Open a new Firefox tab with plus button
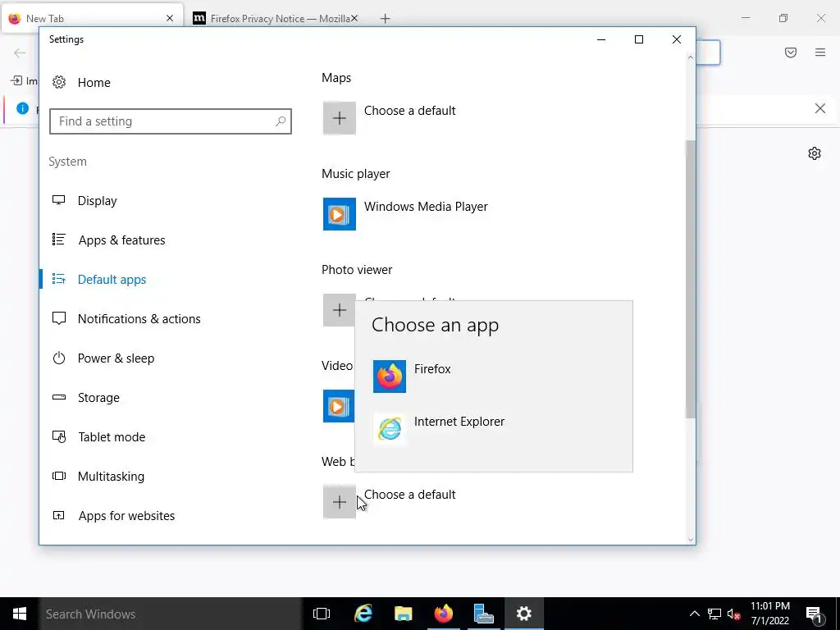The image size is (840, 630). [385, 19]
